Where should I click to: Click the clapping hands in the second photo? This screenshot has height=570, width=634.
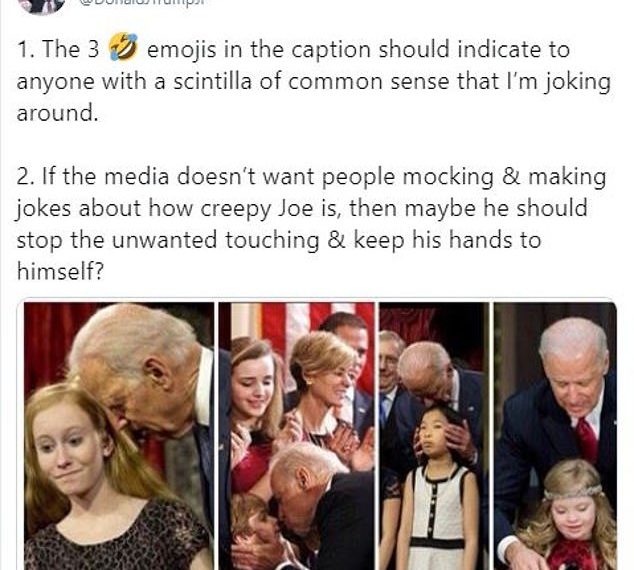pyautogui.click(x=352, y=443)
